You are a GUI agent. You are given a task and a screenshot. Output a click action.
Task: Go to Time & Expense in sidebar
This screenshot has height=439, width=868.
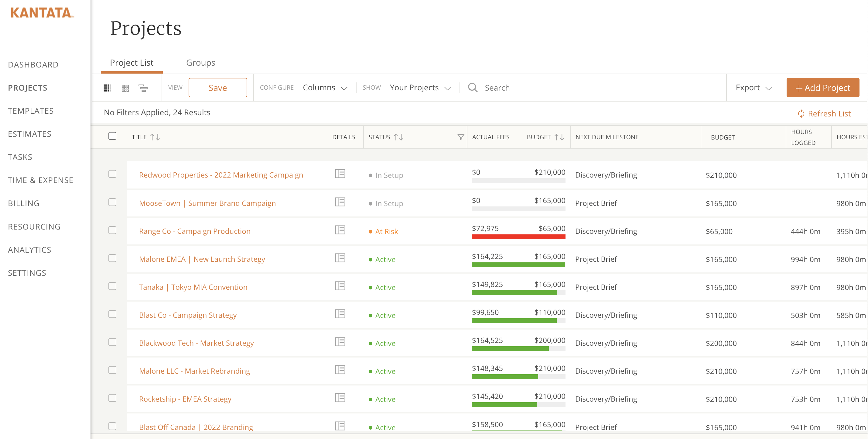[40, 180]
